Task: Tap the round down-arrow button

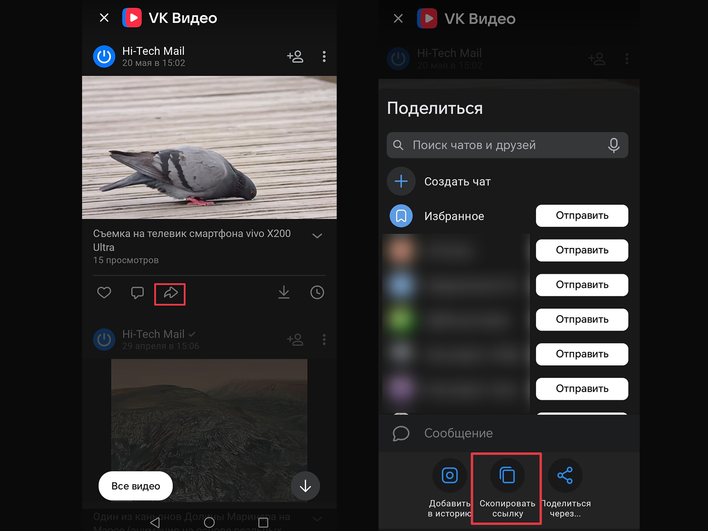Action: [x=305, y=486]
